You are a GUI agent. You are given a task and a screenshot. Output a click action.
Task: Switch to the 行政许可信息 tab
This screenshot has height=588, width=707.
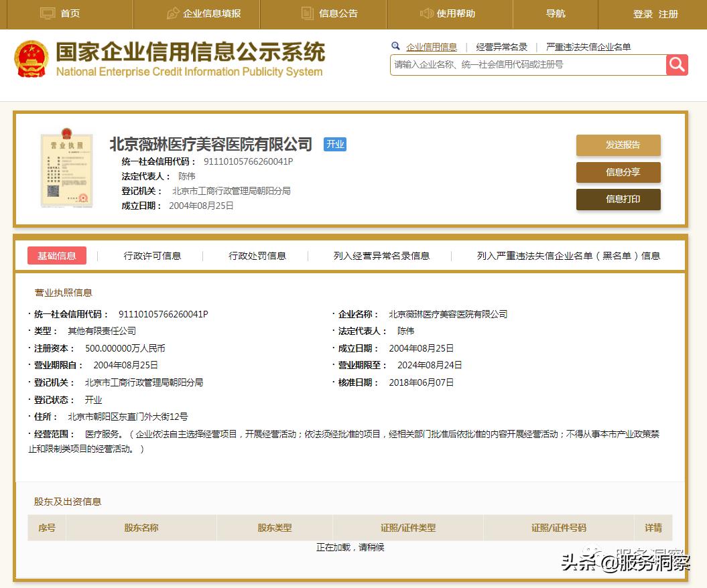(152, 256)
